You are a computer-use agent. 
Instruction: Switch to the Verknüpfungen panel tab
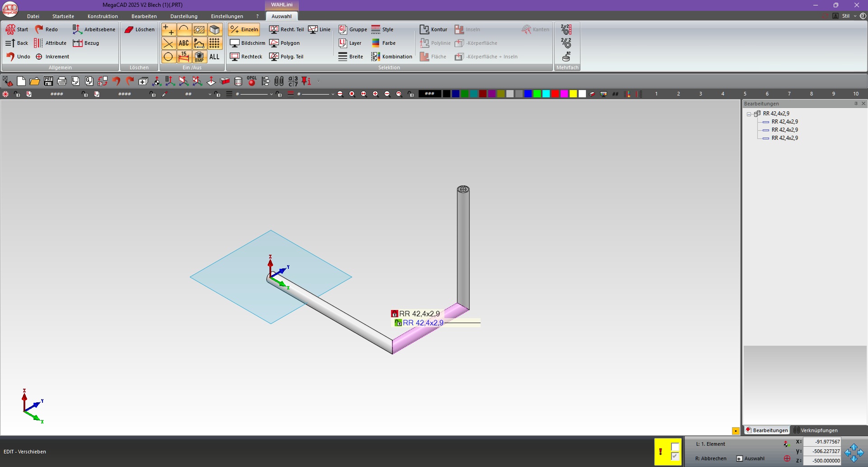(x=816, y=430)
